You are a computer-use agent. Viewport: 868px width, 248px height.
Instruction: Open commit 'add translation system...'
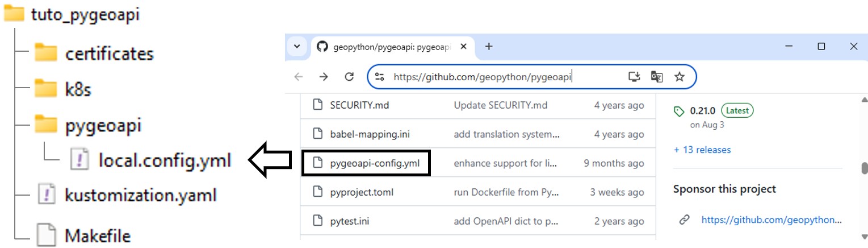point(507,134)
